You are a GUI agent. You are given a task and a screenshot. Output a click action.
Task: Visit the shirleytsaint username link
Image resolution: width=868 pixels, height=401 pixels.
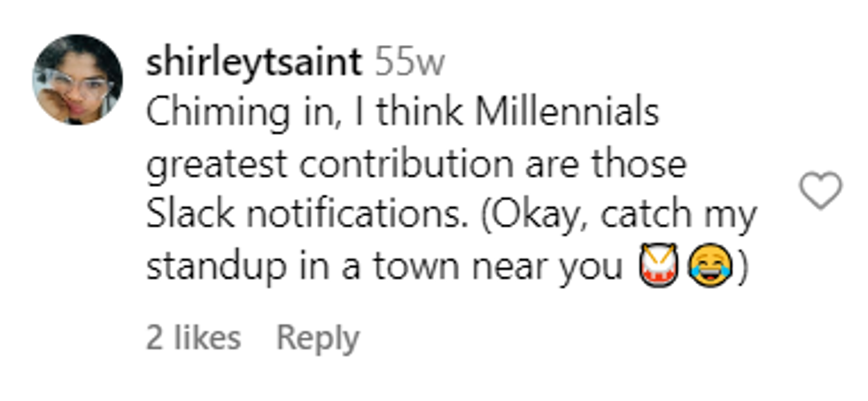pyautogui.click(x=253, y=62)
